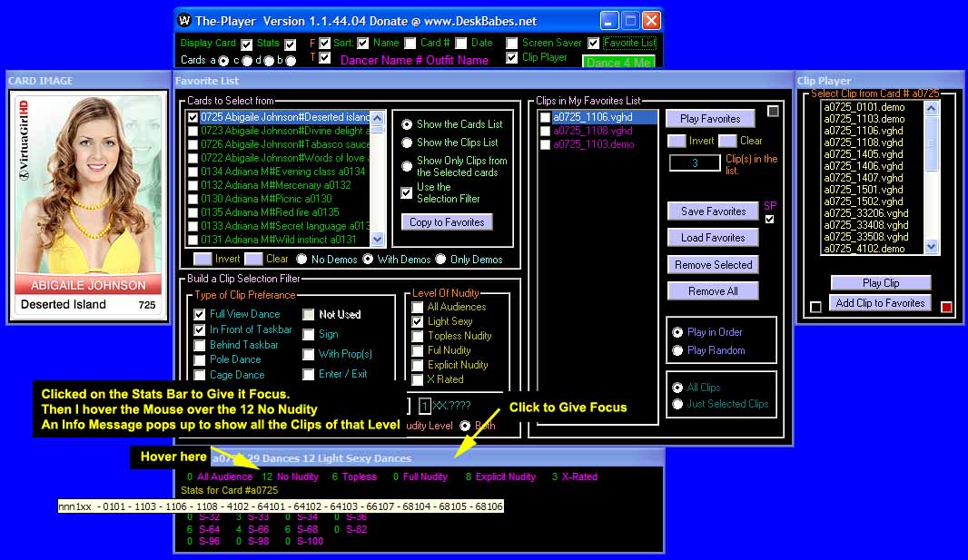Toggle the Use the Selection Filter checkbox

[407, 192]
